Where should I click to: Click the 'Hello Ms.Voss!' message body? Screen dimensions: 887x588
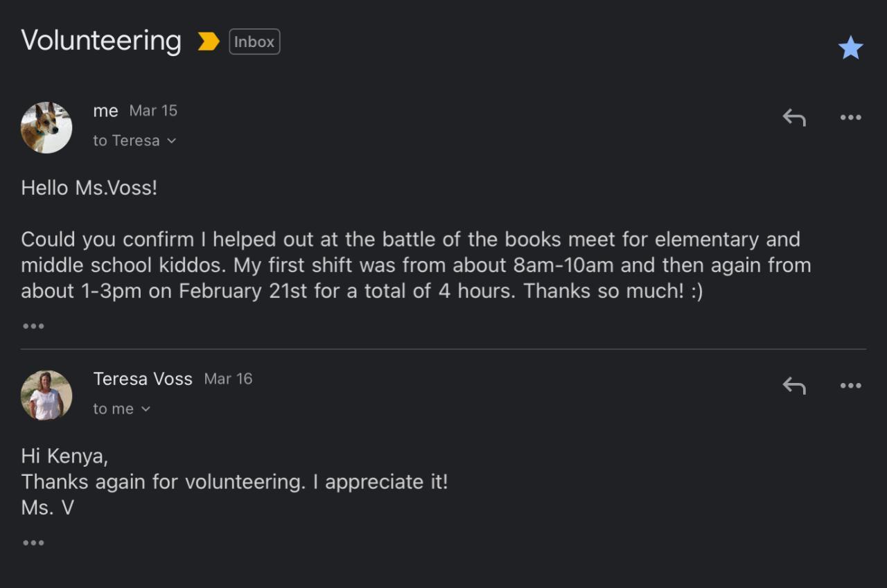coord(89,188)
